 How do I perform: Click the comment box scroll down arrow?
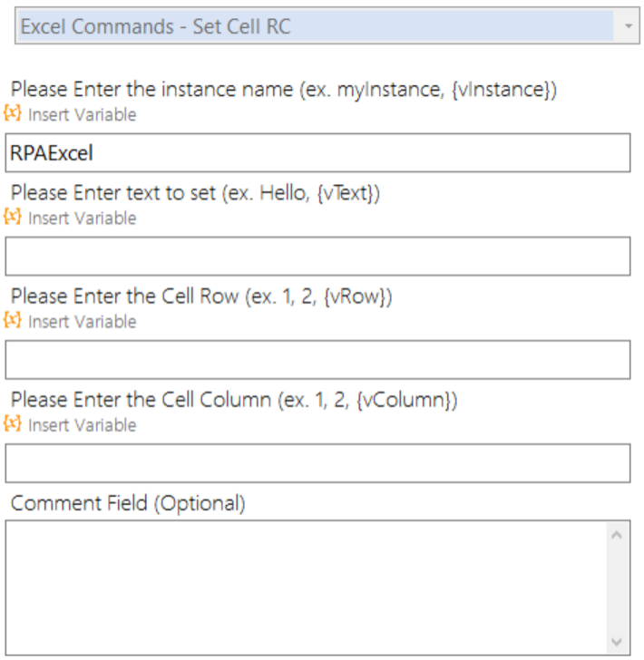[x=617, y=642]
